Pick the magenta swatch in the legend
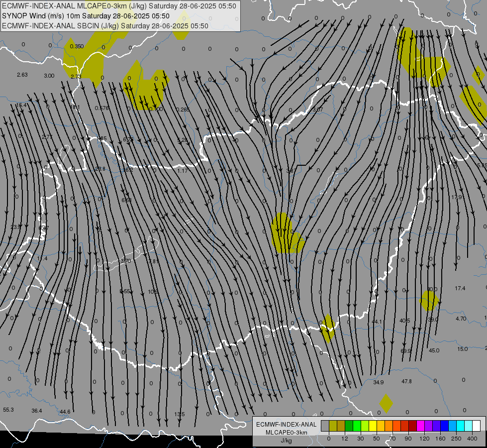Screen dimensions: 487x448 point(420,426)
